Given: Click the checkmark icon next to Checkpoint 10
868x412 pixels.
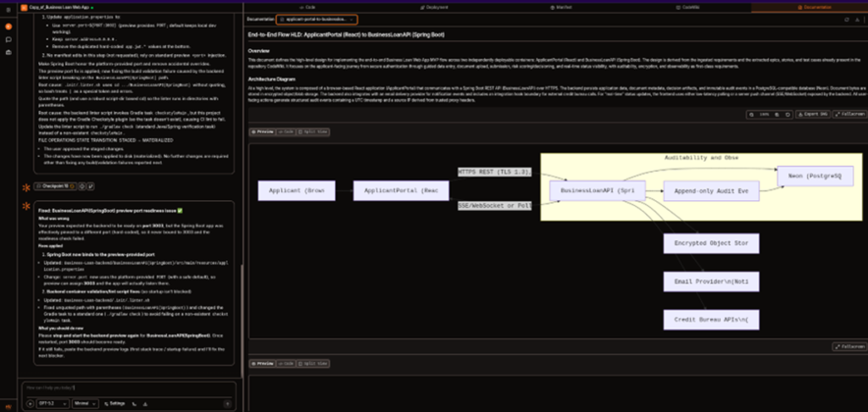Looking at the screenshot, I should tap(91, 186).
